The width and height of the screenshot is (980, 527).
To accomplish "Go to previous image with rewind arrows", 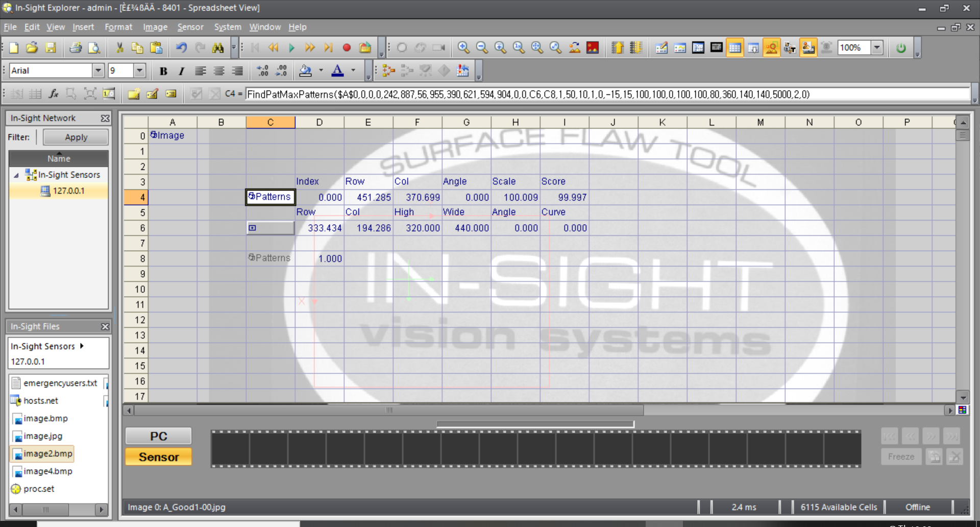I will pyautogui.click(x=273, y=48).
